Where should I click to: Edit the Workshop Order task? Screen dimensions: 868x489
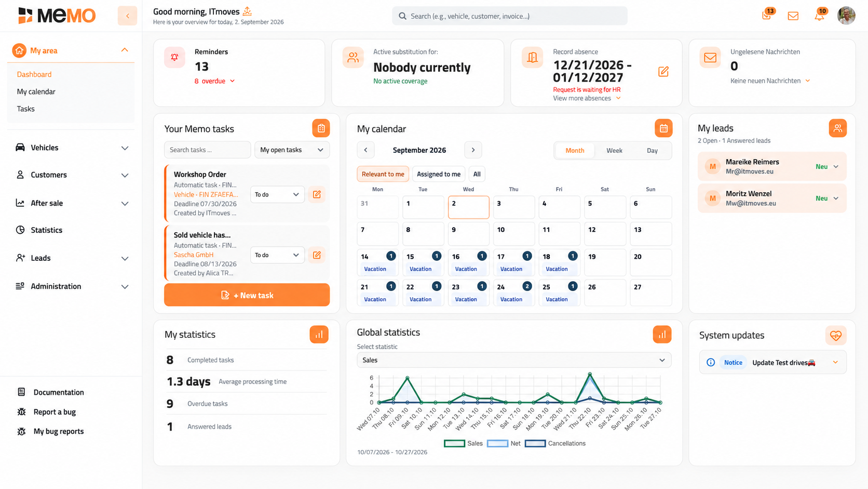(317, 194)
